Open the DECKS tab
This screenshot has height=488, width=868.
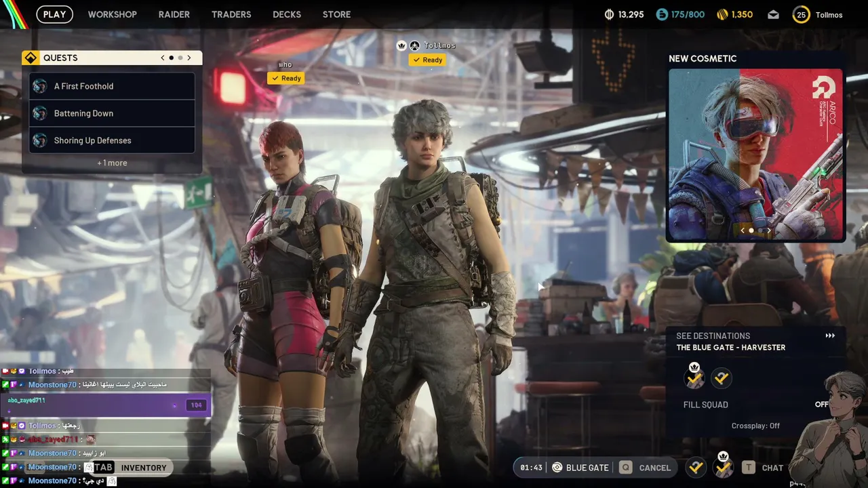(x=287, y=14)
